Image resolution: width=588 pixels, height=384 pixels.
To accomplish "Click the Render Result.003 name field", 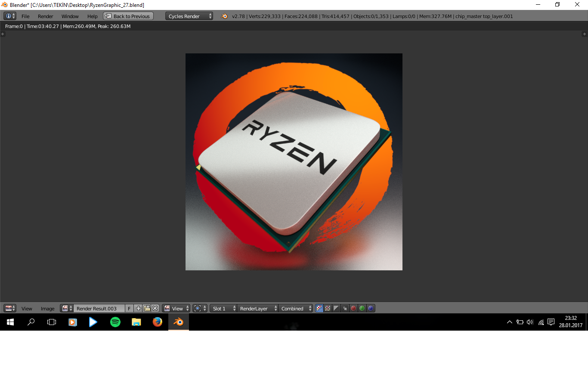I will [99, 308].
